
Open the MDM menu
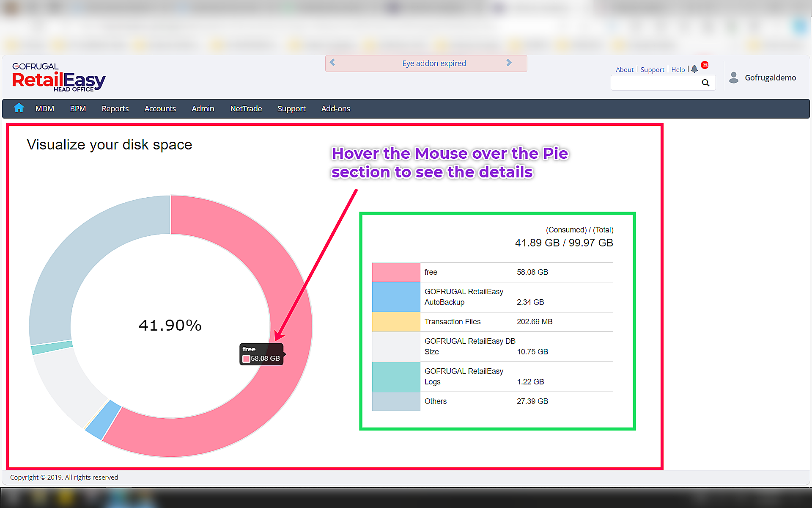44,109
